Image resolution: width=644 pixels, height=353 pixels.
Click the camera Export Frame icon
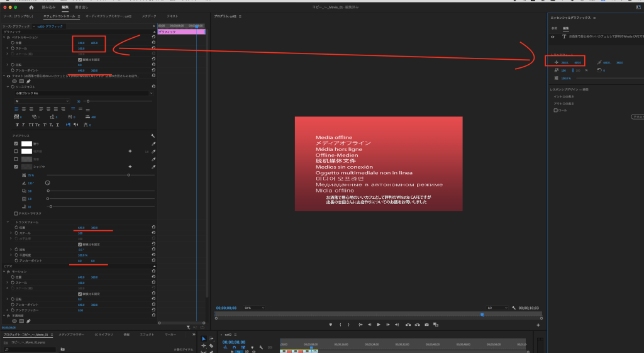click(x=426, y=325)
